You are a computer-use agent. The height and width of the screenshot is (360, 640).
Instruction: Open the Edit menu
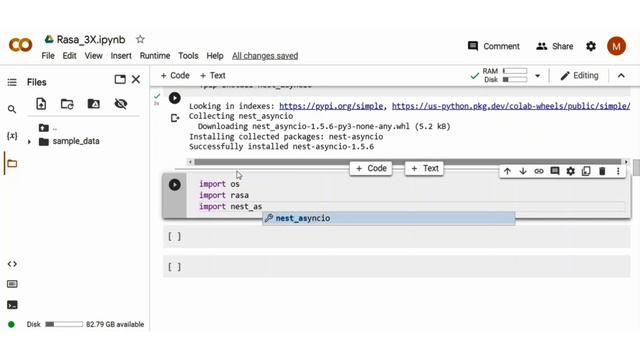click(69, 56)
